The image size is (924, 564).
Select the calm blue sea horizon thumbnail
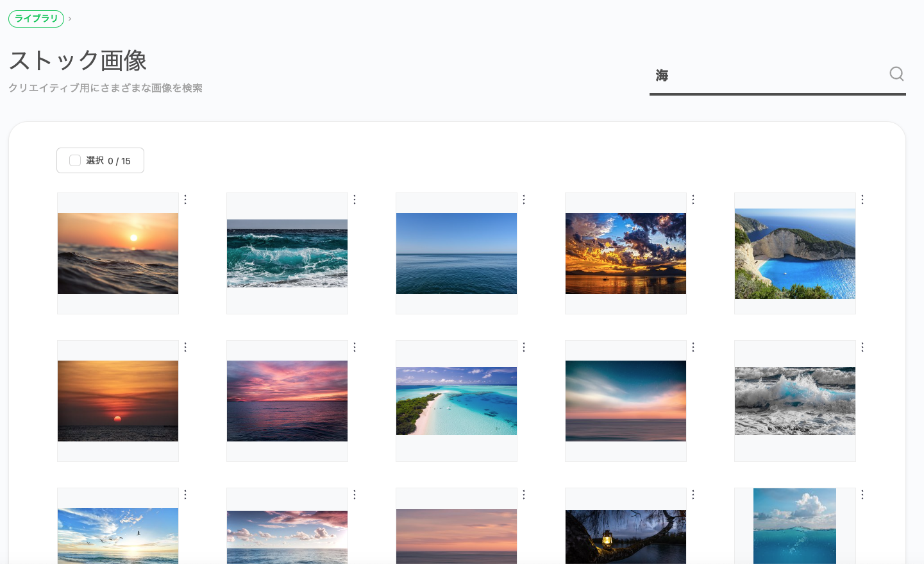pos(457,253)
